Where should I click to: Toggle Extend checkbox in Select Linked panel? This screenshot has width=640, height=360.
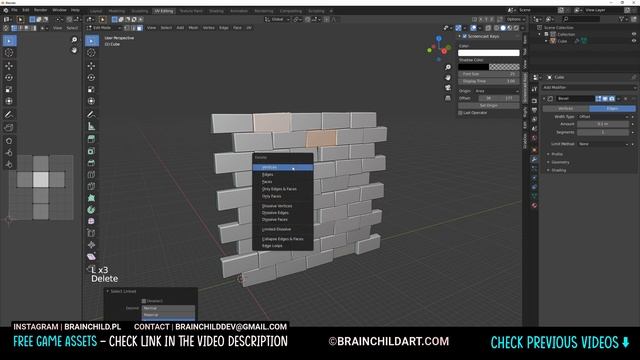[x=144, y=301]
